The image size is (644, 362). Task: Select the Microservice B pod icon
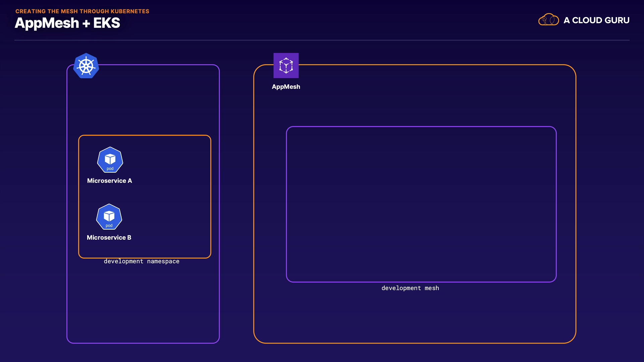[x=109, y=217]
